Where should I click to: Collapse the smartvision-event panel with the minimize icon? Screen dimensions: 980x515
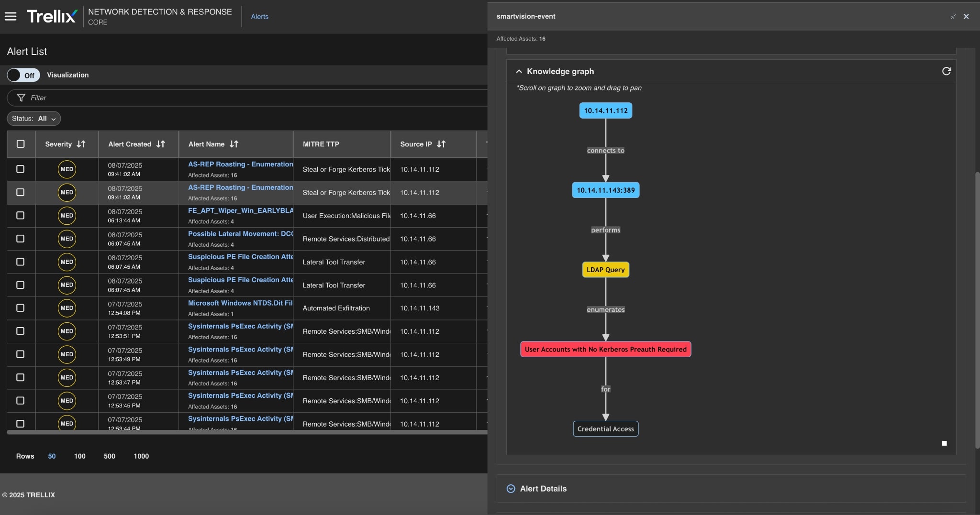coord(953,16)
